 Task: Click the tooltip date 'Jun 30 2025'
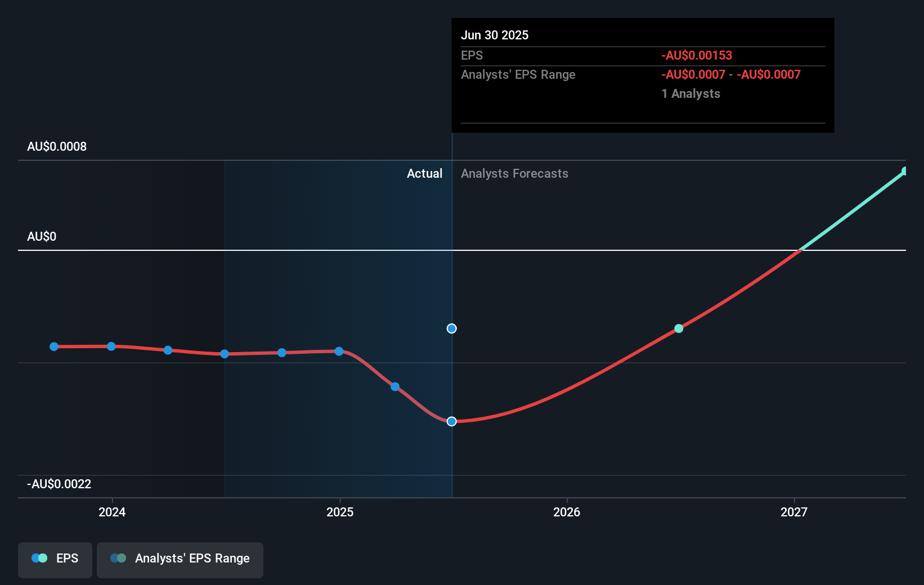495,35
